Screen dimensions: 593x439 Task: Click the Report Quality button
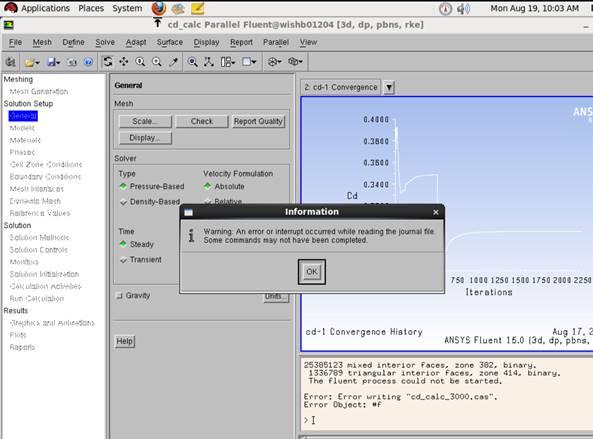pos(258,121)
